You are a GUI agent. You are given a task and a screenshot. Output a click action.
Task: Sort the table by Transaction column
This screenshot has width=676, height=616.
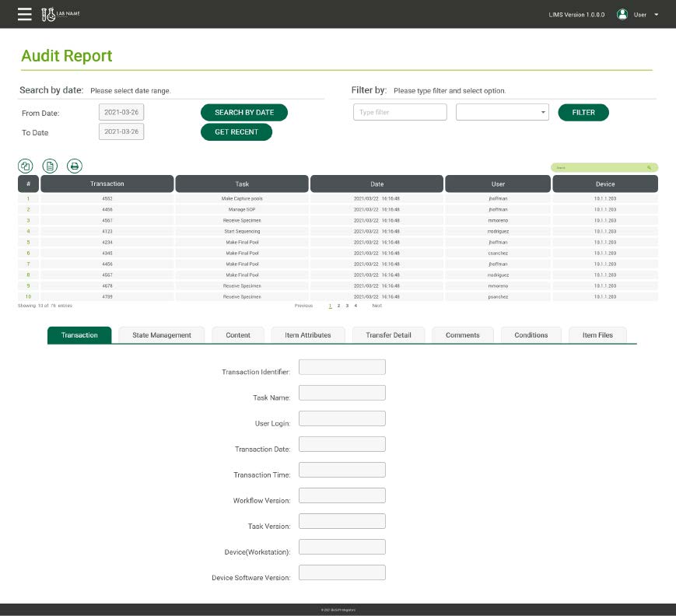(107, 184)
